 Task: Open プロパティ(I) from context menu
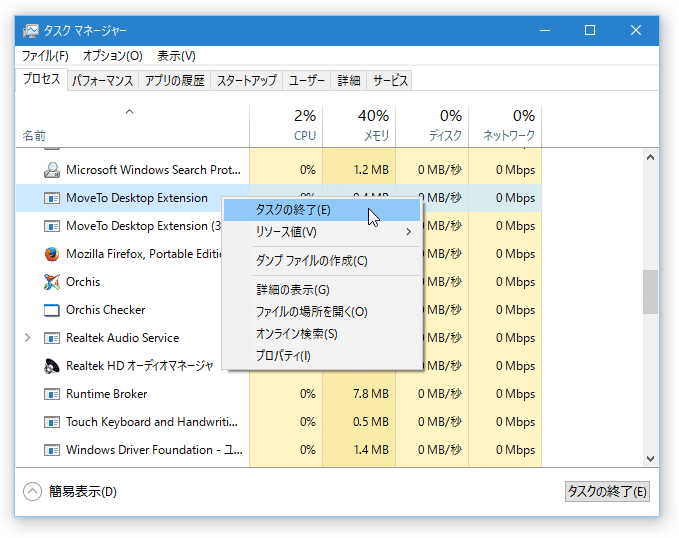(322, 356)
